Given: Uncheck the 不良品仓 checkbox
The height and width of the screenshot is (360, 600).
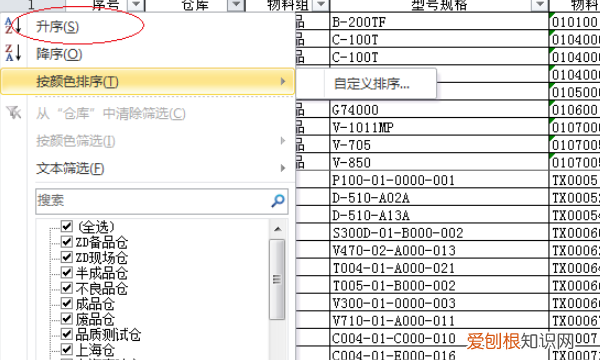Looking at the screenshot, I should pos(67,287).
